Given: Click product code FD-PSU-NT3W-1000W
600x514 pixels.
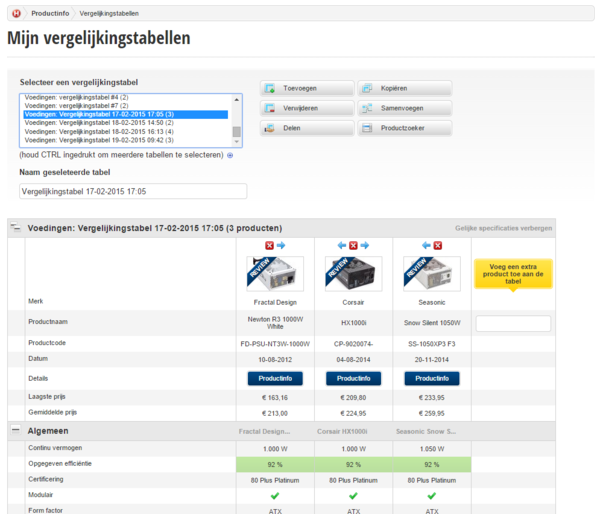Looking at the screenshot, I should click(275, 344).
